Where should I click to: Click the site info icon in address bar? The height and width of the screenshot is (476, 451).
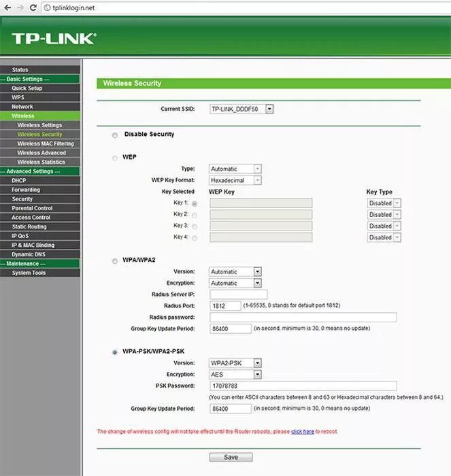pyautogui.click(x=47, y=7)
